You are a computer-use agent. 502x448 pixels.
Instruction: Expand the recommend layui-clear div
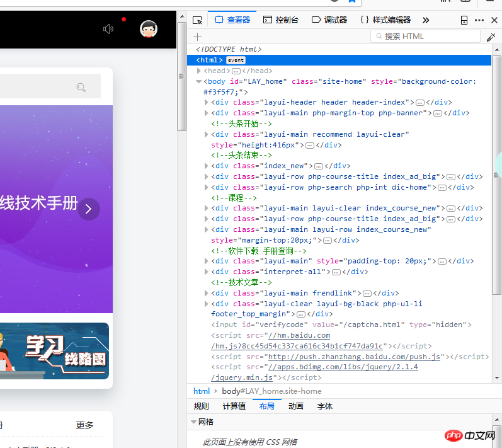207,134
